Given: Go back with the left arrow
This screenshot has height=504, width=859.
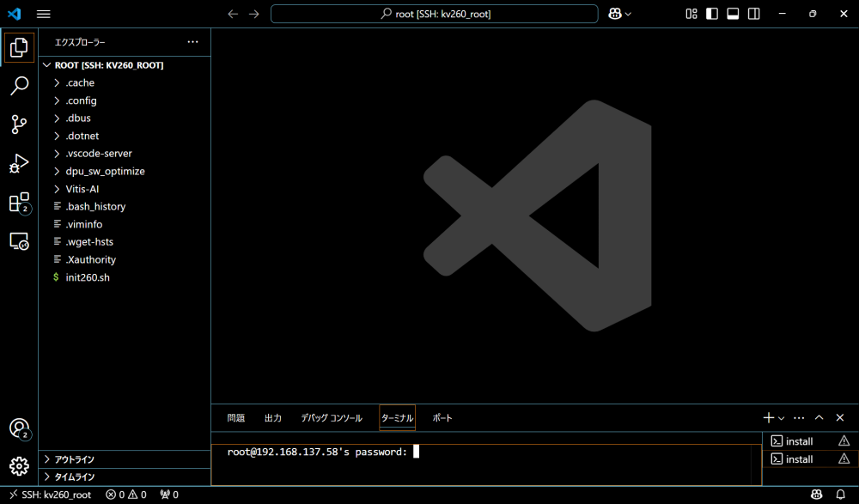Looking at the screenshot, I should point(233,15).
